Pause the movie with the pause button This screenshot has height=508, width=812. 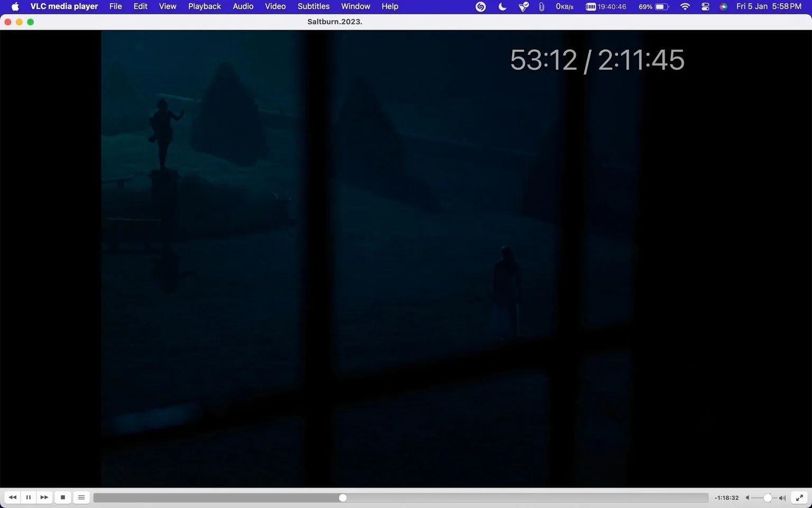pyautogui.click(x=29, y=497)
